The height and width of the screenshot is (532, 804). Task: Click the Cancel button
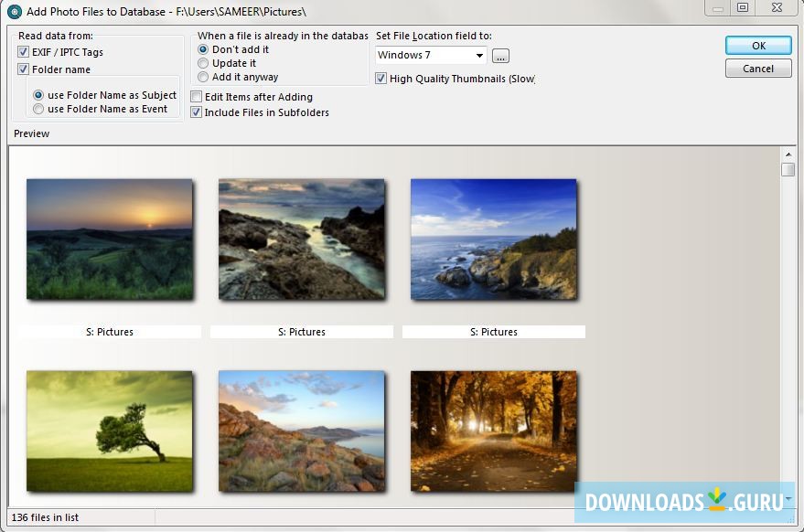click(x=758, y=68)
